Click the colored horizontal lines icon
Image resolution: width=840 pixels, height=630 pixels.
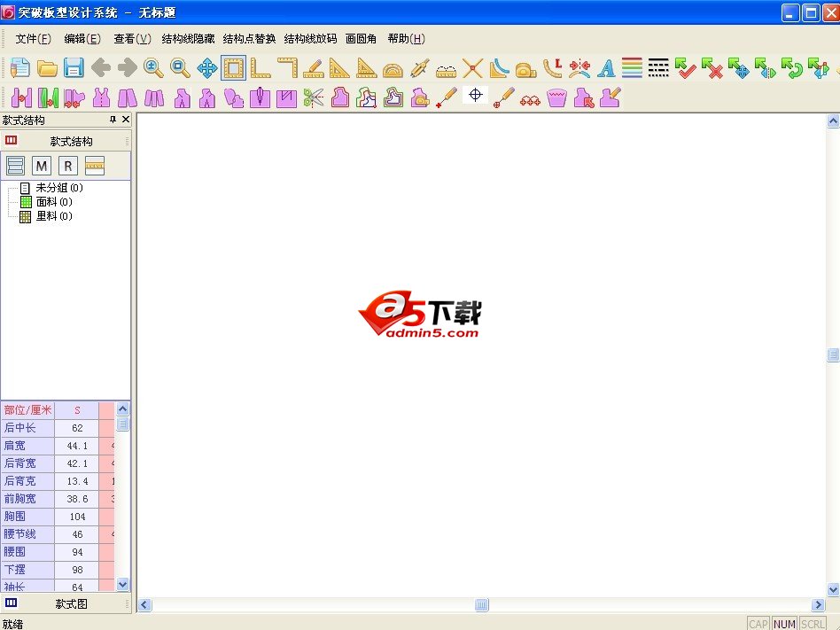click(x=632, y=68)
